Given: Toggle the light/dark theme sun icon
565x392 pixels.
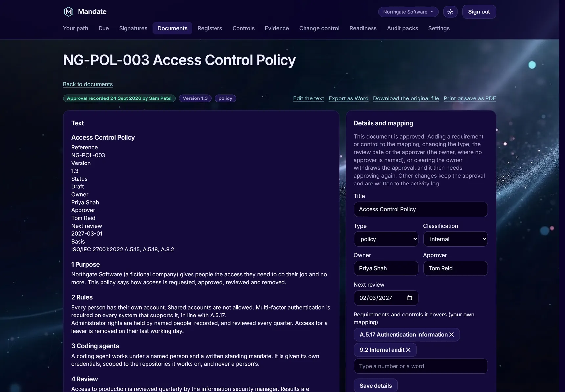Looking at the screenshot, I should pos(450,12).
